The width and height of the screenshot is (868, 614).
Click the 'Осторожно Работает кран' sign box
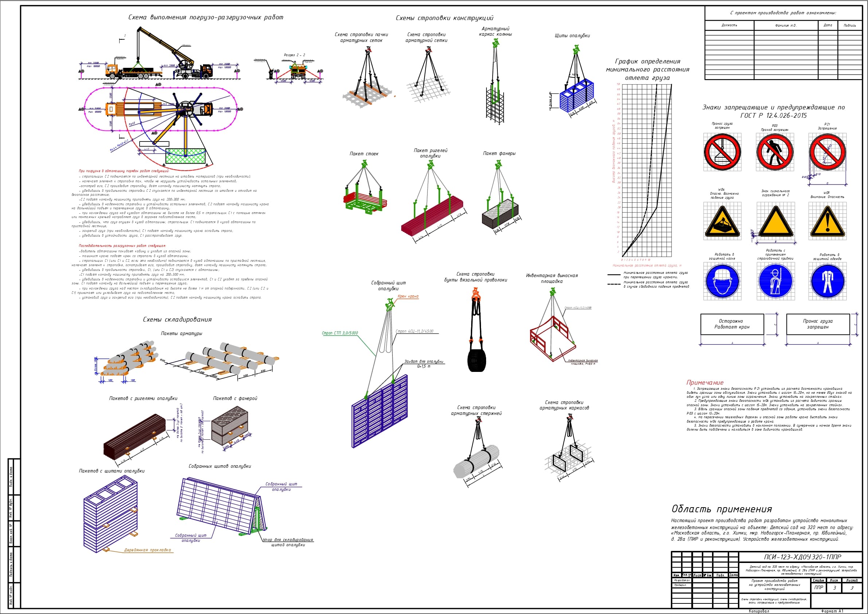coord(732,324)
